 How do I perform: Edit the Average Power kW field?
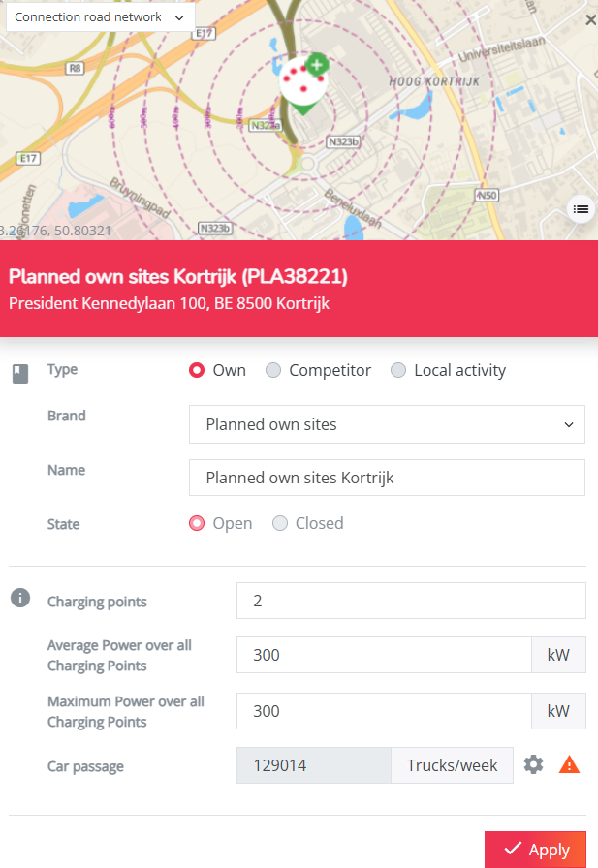[x=384, y=655]
